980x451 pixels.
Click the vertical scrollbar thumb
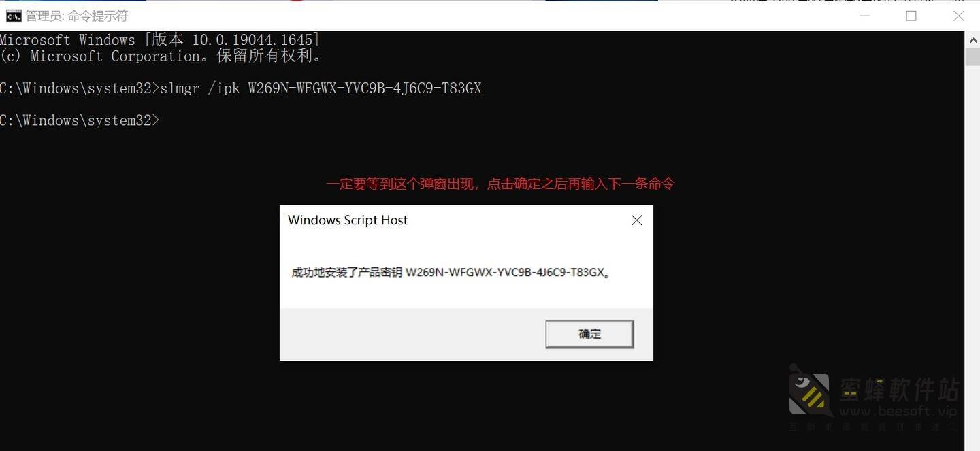point(972,57)
